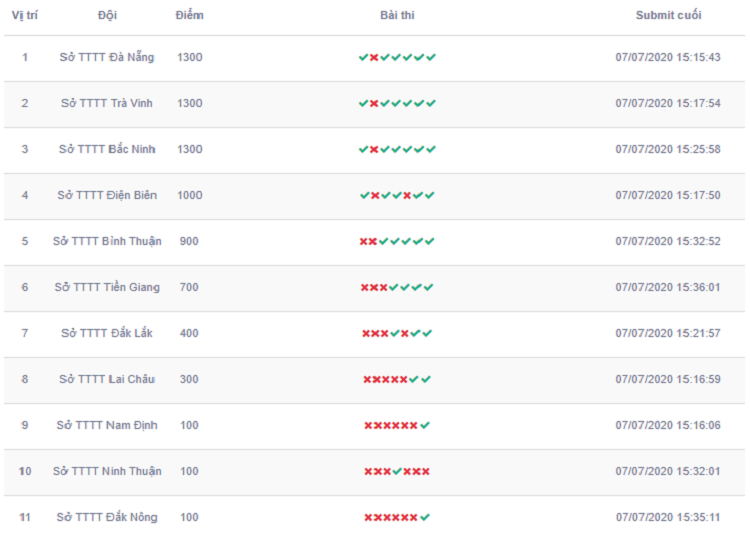Click the only green check in Ninh Thuận row
The width and height of the screenshot is (750, 550).
click(x=397, y=472)
